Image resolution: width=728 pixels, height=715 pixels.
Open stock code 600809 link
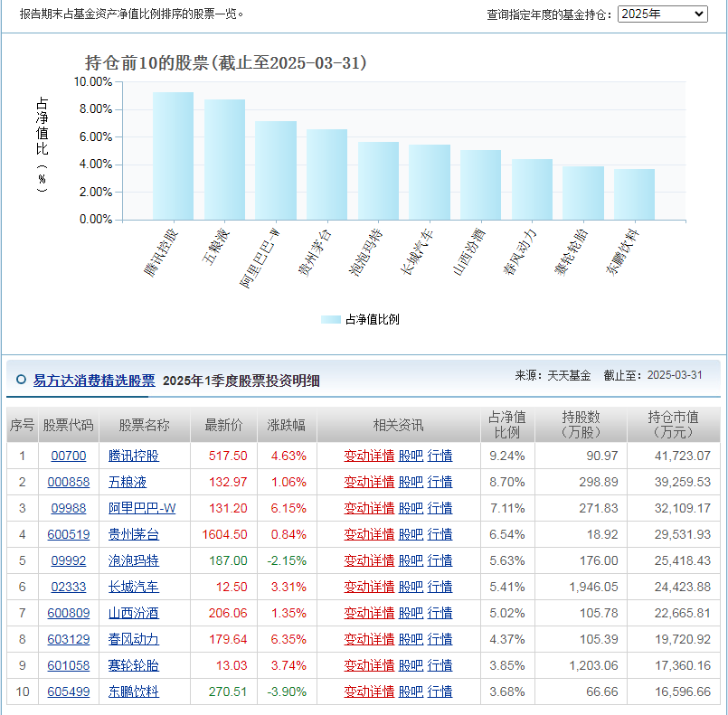click(68, 613)
